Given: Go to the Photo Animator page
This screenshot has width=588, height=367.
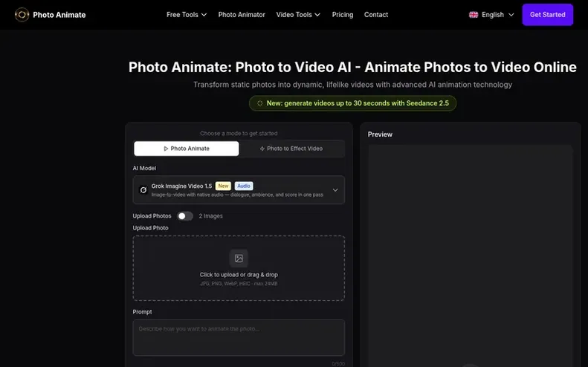Looking at the screenshot, I should pos(242,15).
